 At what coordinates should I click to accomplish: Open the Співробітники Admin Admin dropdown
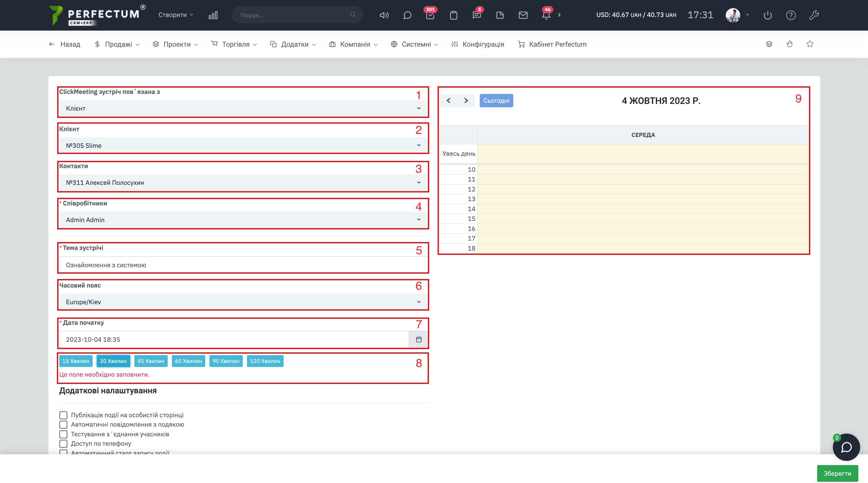[243, 220]
